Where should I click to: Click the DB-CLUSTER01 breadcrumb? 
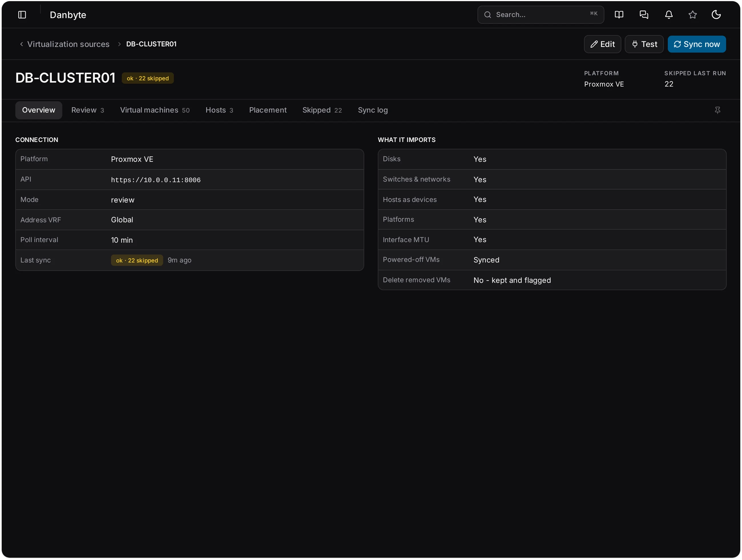[151, 44]
